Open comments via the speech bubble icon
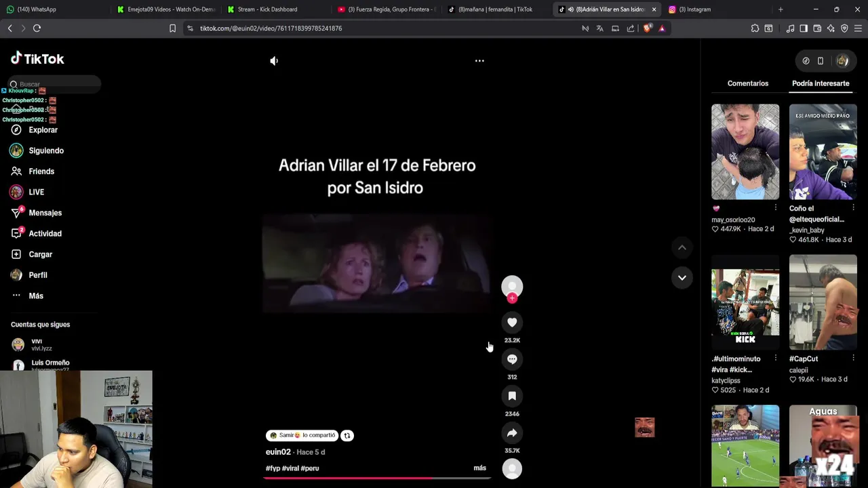Screen dimensions: 868x488 coord(512,359)
